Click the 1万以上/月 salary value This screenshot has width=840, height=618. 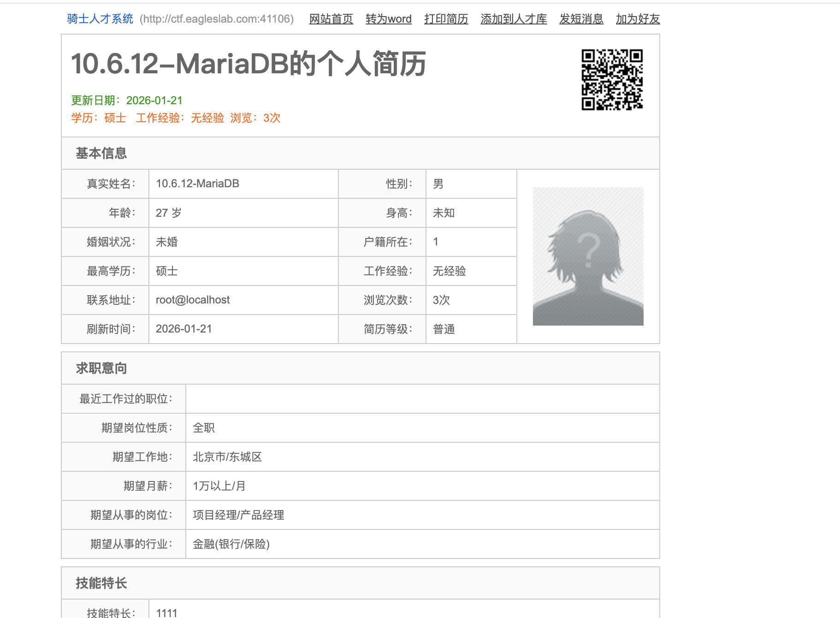coord(219,486)
